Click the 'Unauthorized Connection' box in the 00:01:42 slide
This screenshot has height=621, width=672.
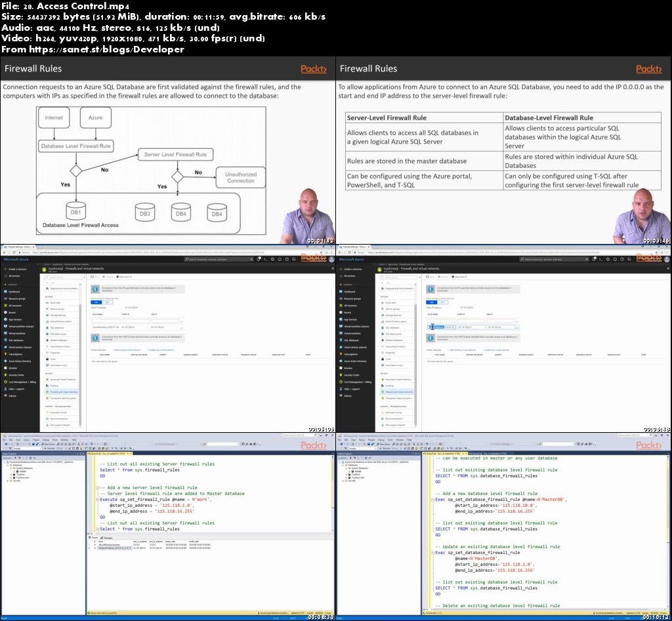(240, 177)
